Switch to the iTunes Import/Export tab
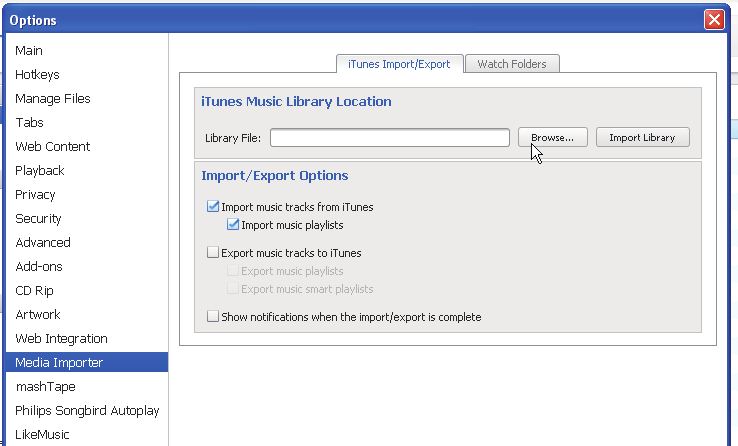738x446 pixels. 400,64
